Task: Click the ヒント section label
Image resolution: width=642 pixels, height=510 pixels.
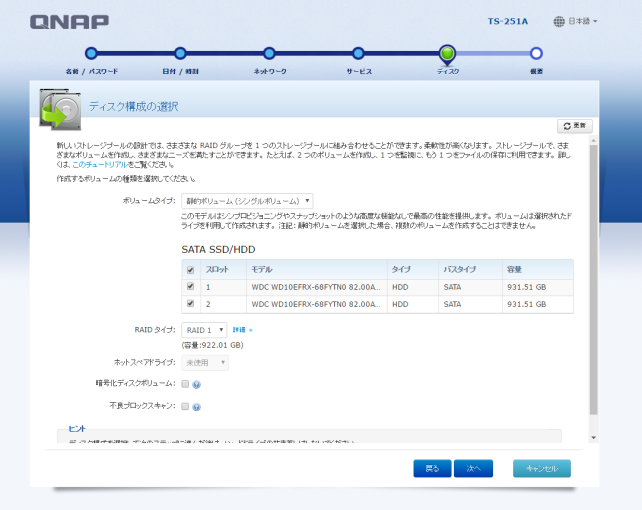Action: click(x=77, y=429)
